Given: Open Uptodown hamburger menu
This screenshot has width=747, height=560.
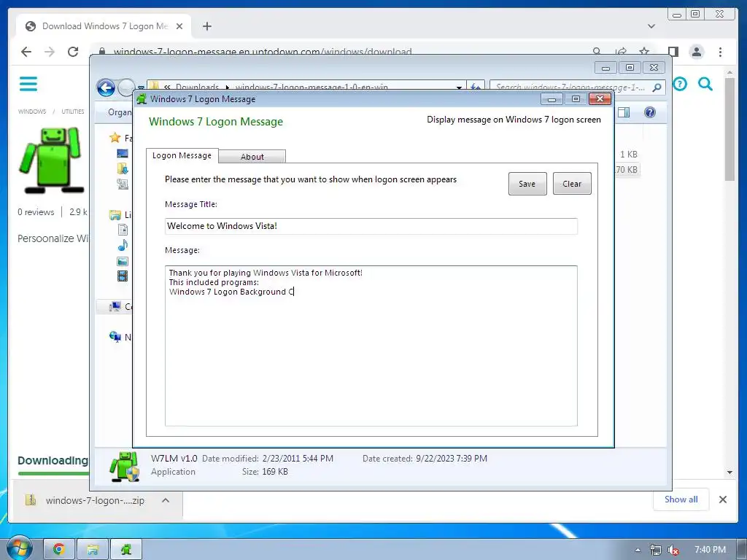Looking at the screenshot, I should coord(28,84).
